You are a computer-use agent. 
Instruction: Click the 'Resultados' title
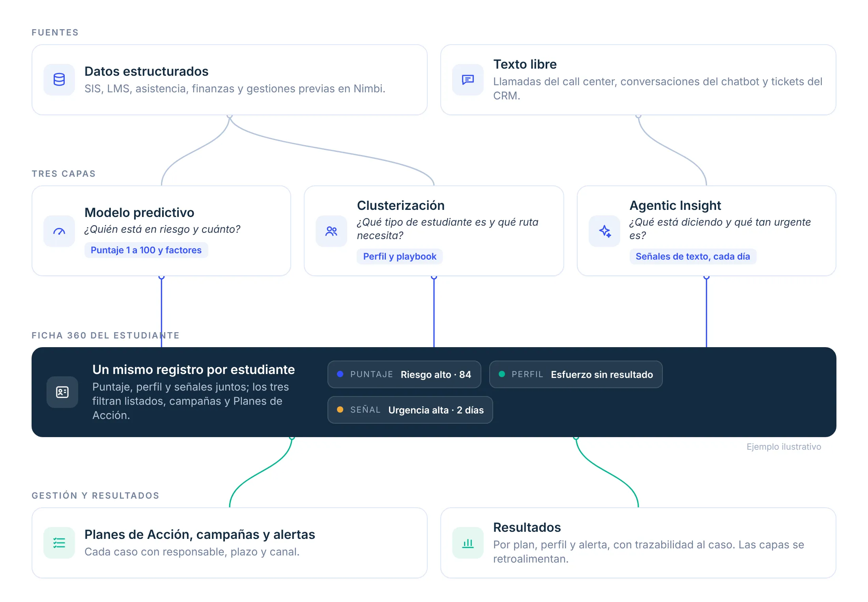pyautogui.click(x=527, y=527)
